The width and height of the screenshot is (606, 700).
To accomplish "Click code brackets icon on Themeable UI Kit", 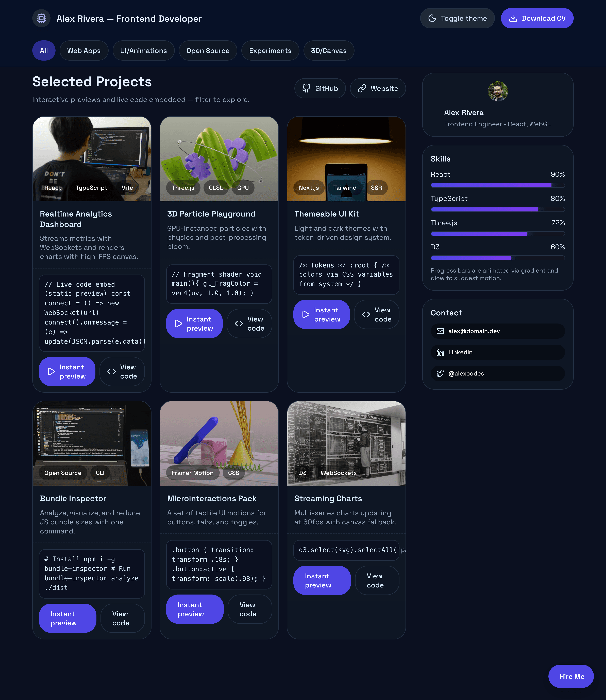I will (x=366, y=315).
